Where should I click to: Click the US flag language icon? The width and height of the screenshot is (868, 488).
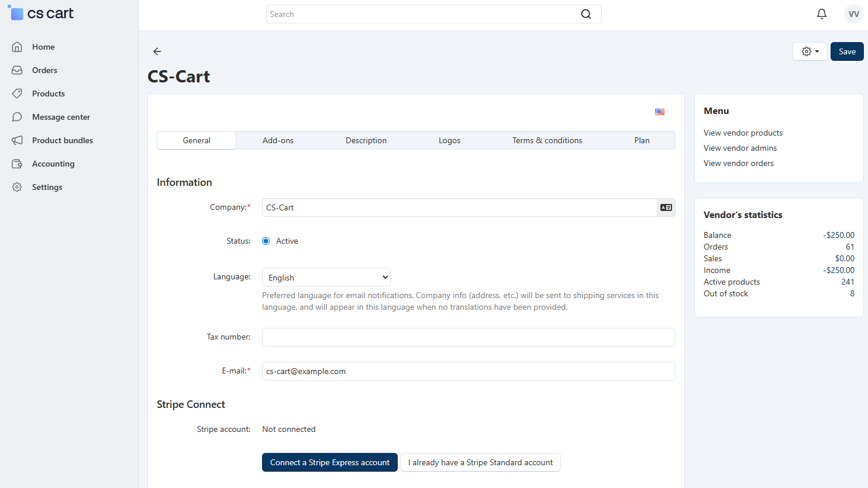coord(660,112)
